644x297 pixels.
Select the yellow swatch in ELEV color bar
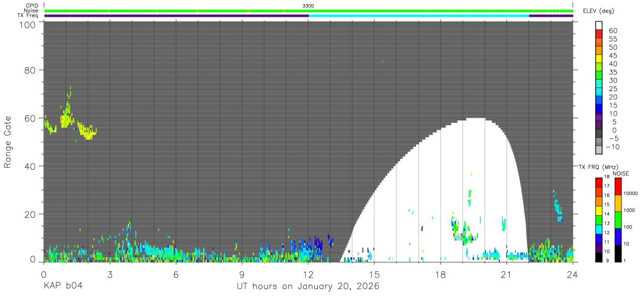(x=598, y=60)
